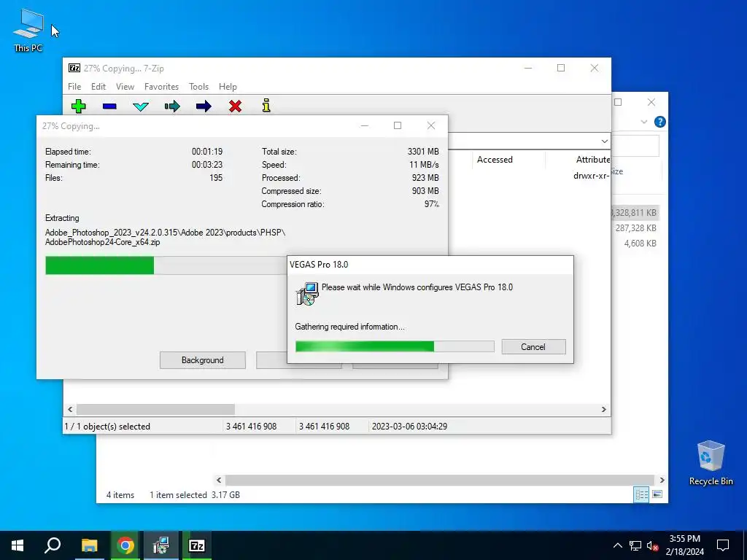Click the 7-Zip extraction progress bar
Screen dimensions: 747x560
point(166,265)
